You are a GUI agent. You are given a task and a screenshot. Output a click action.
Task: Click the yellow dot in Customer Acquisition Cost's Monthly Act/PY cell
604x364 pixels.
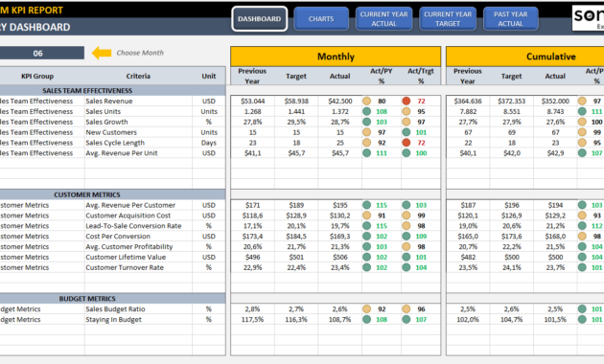click(366, 216)
